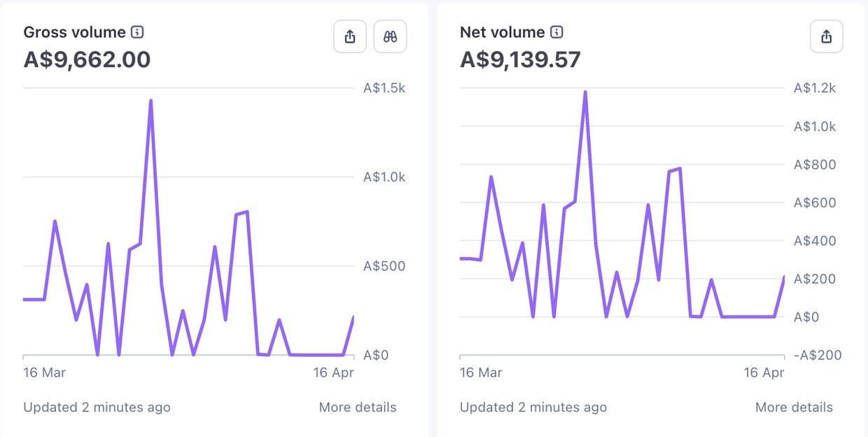Click the A$0 axis label in Gross chart
The width and height of the screenshot is (868, 437).
click(x=374, y=355)
